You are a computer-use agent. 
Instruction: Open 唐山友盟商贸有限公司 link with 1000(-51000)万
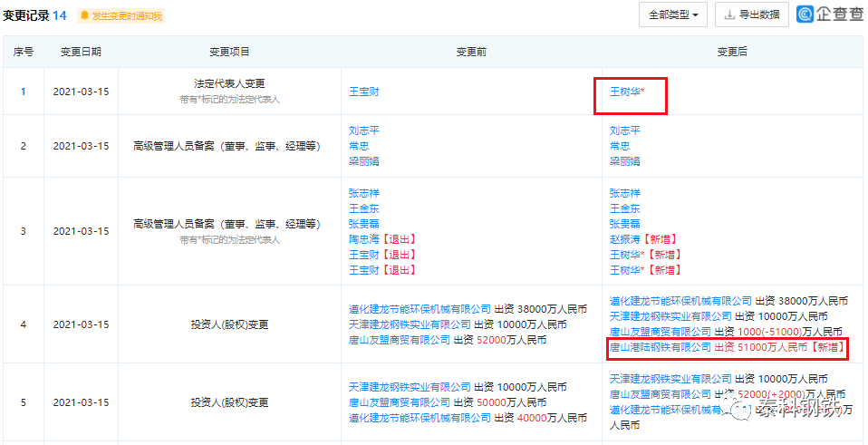pos(660,332)
